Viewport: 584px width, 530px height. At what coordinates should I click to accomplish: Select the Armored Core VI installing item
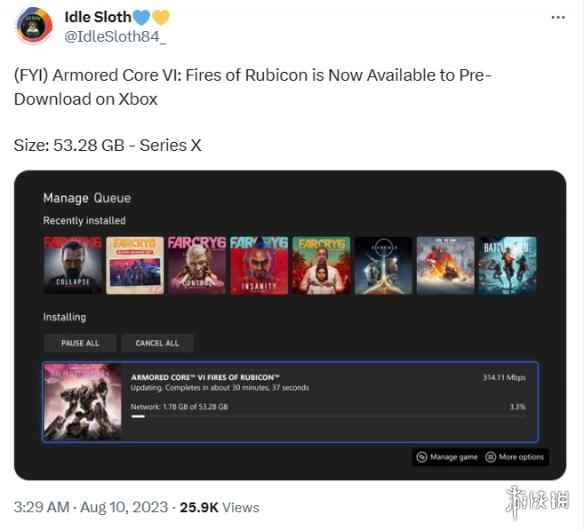coord(290,402)
